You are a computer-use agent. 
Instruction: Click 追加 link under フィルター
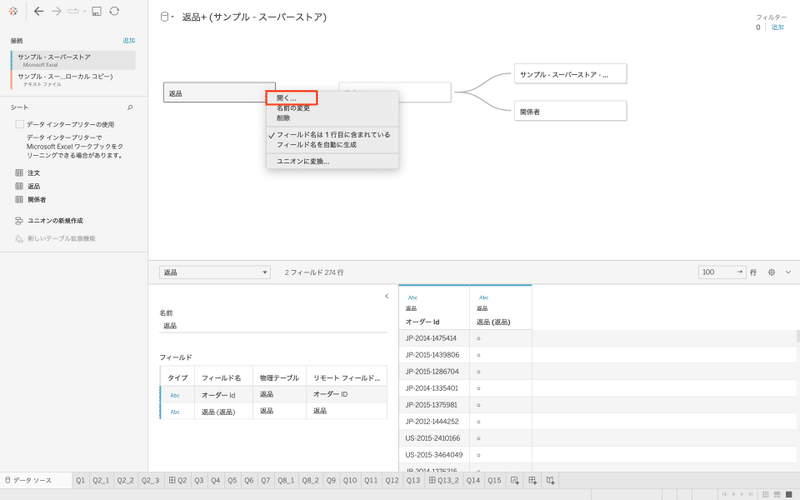(778, 28)
